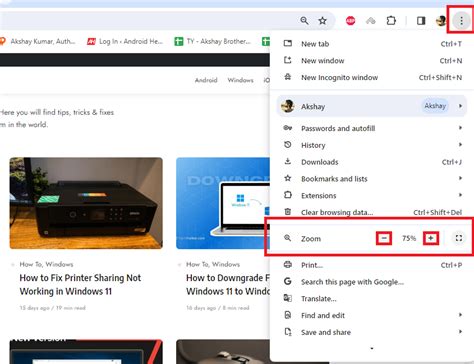Open Downloads from the menu

372,162
